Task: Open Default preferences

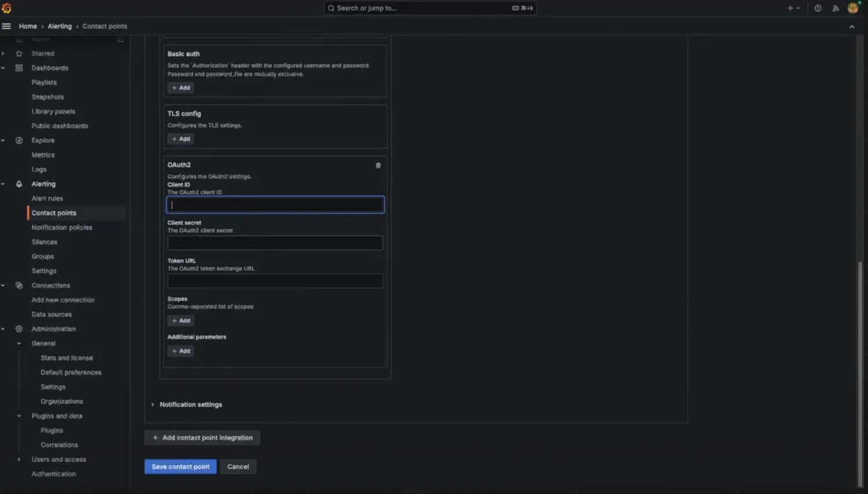Action: click(x=71, y=373)
